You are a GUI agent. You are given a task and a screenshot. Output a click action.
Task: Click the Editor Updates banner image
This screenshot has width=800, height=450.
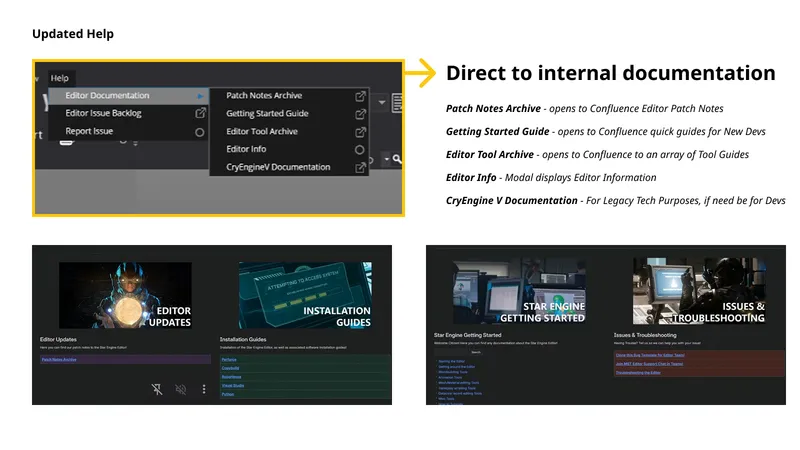click(x=126, y=295)
